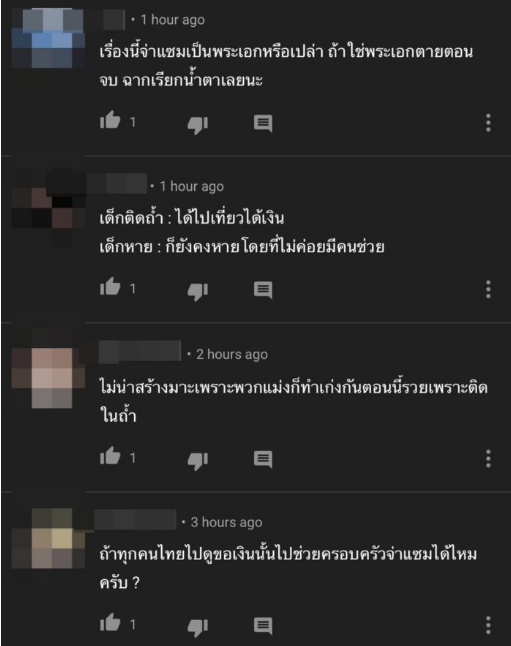Screen dimensions: 511x646
Task: Reply to the first comment
Action: 263,123
